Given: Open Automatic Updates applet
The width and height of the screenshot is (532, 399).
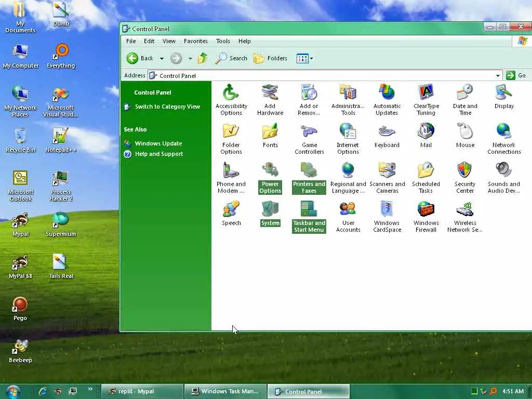Looking at the screenshot, I should coord(387,100).
